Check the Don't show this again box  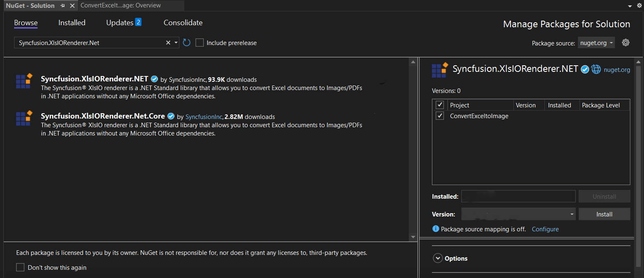tap(20, 267)
